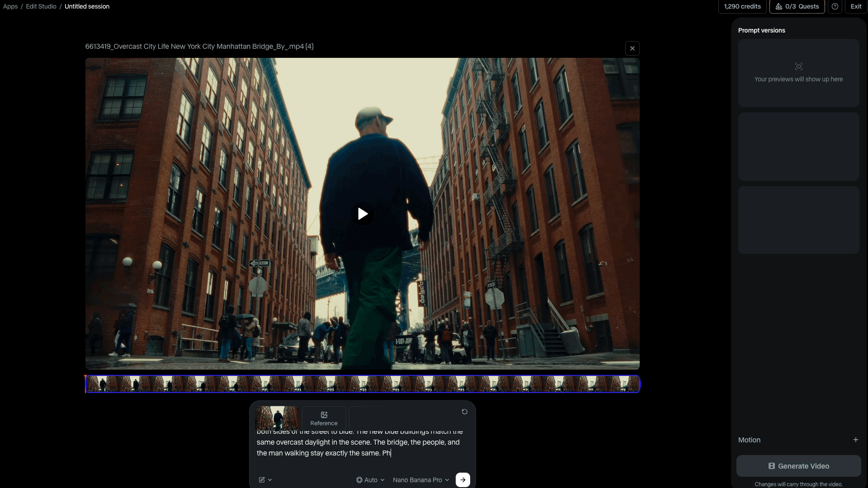
Task: Click into the prompt text area
Action: pos(362,447)
